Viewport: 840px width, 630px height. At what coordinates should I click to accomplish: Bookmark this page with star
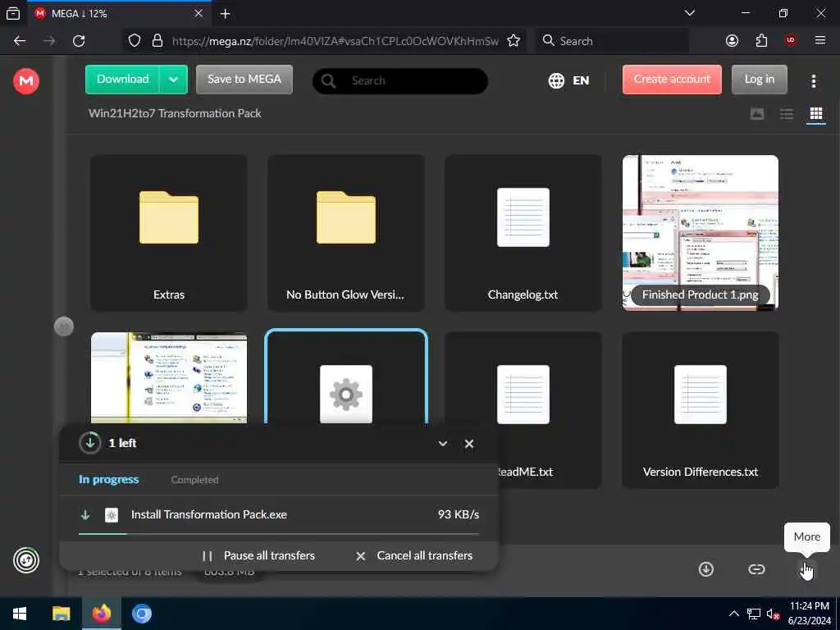point(514,41)
